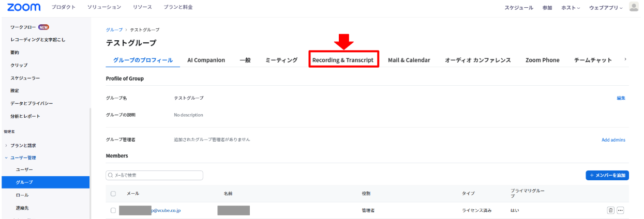Focus the メールで検索 search field
The width and height of the screenshot is (644, 219).
[154, 176]
